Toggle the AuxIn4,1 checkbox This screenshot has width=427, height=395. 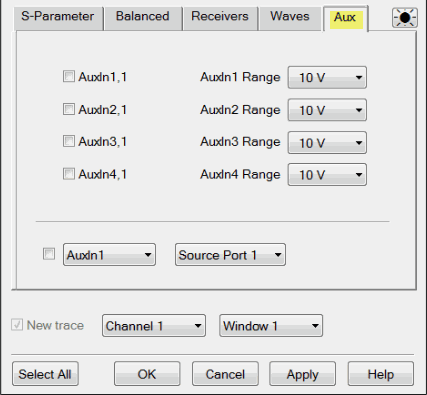tap(69, 174)
